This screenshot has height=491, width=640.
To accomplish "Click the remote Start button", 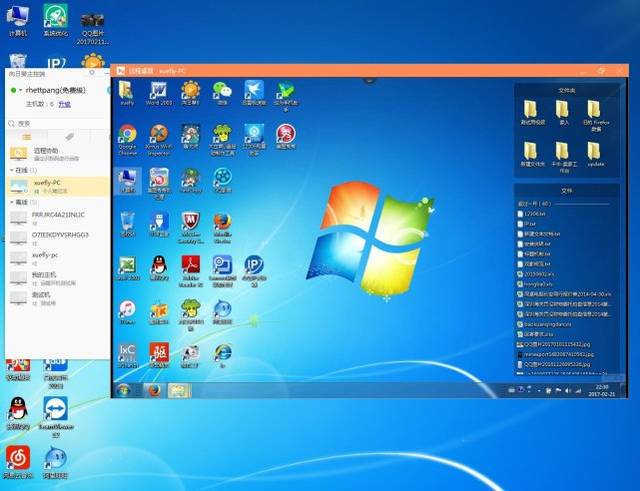I will (x=123, y=391).
